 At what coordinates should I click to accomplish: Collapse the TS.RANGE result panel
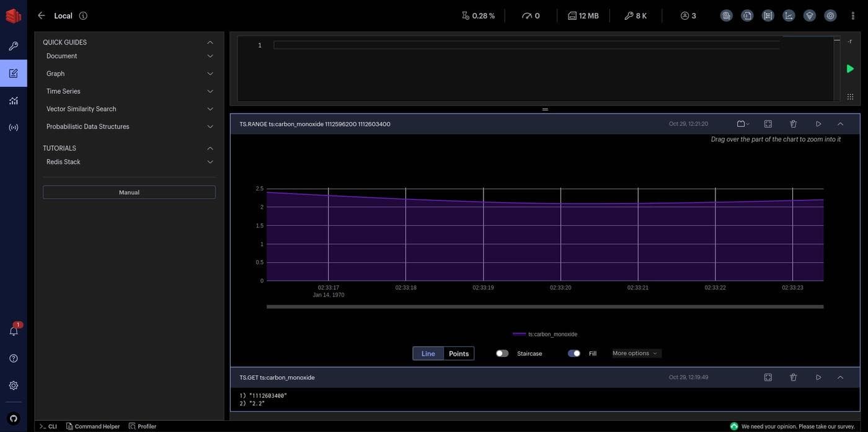coord(840,124)
